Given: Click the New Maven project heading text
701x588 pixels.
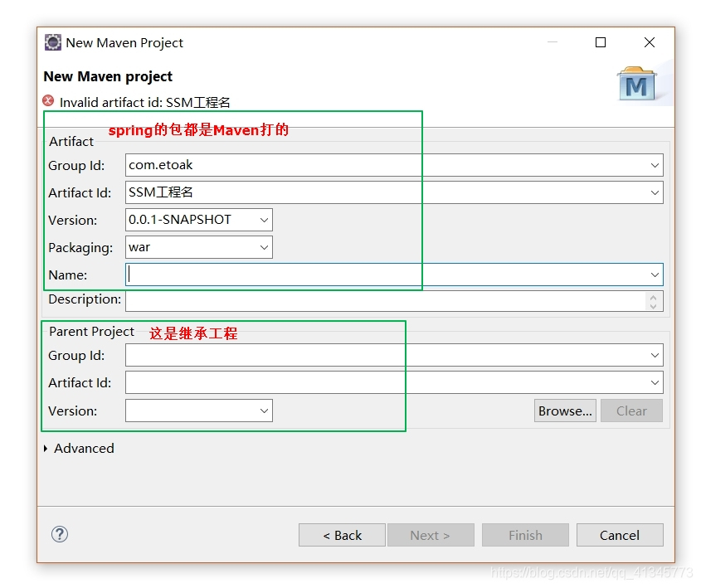Looking at the screenshot, I should point(108,76).
